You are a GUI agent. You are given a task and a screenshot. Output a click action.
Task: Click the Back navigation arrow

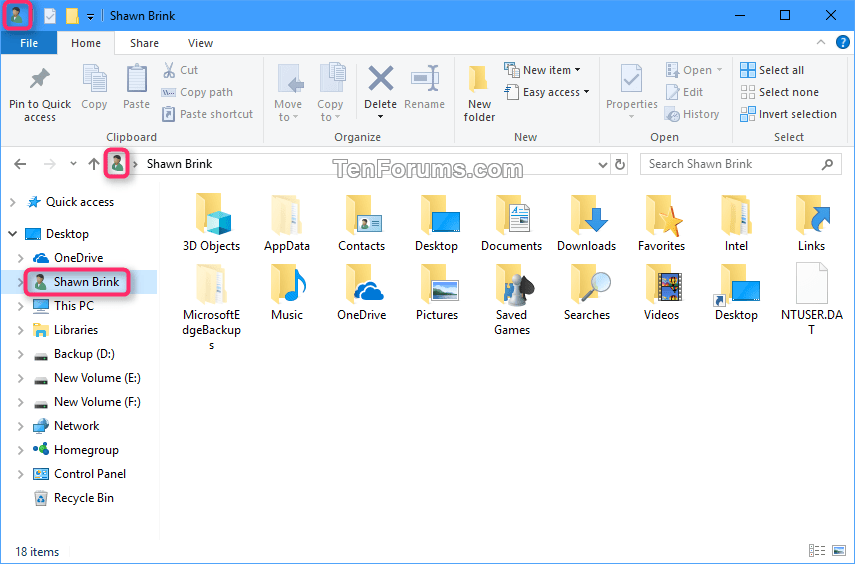(x=20, y=164)
